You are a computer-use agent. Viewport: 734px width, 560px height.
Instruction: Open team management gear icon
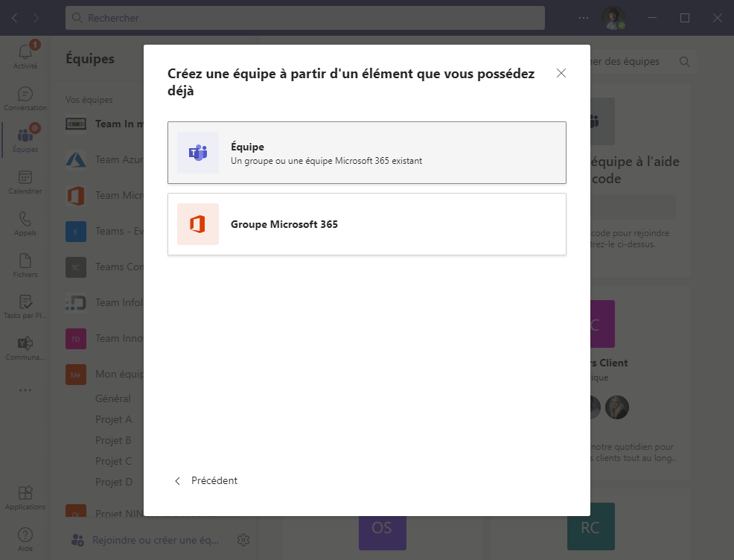(x=243, y=540)
